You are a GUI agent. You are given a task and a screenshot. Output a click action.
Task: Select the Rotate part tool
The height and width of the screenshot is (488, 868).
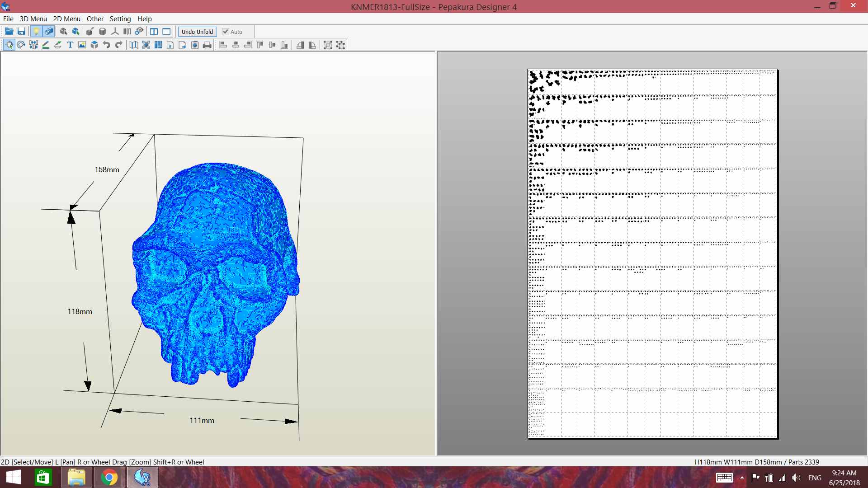[x=21, y=45]
